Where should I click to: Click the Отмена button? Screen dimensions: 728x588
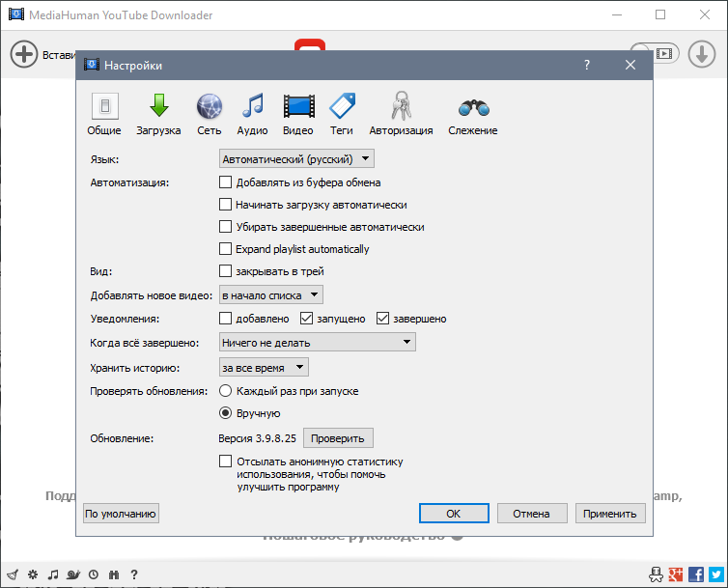532,514
